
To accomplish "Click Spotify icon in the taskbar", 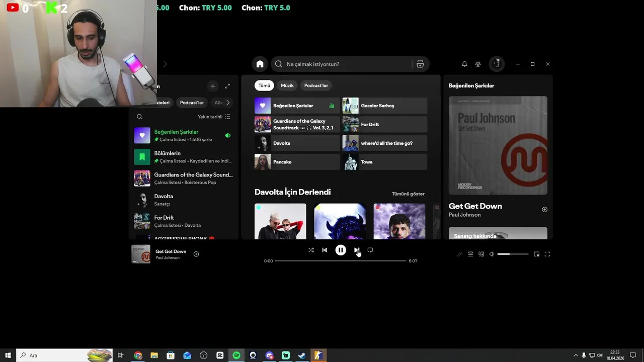I will pos(236,355).
